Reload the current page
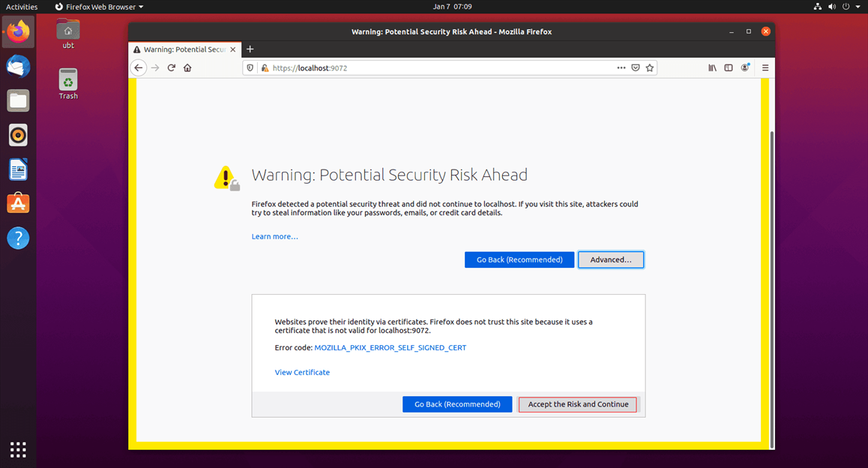The height and width of the screenshot is (468, 868). pos(171,67)
